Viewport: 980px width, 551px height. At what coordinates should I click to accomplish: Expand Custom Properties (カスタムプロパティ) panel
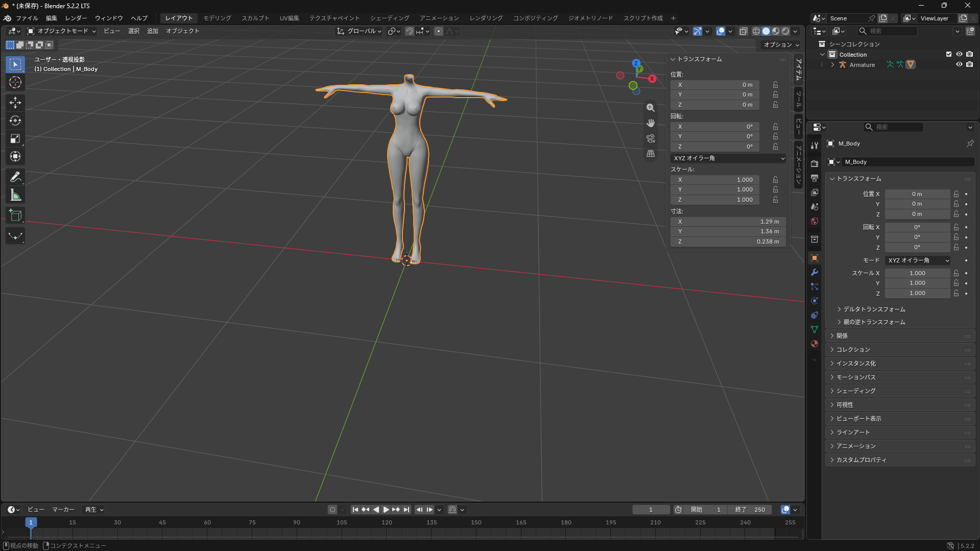(x=900, y=460)
